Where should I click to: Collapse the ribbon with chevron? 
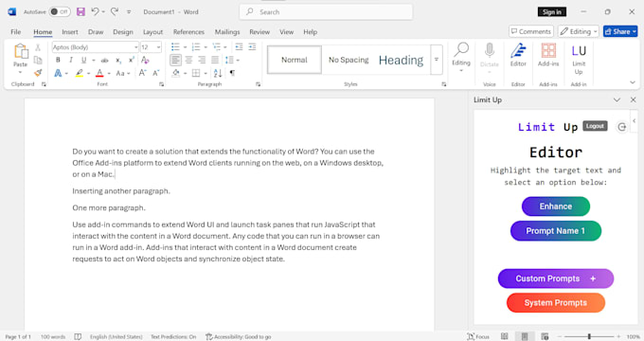633,82
